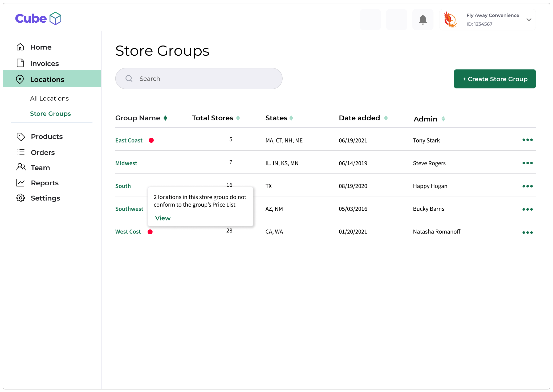Open Midwest row more options
This screenshot has height=392, width=553.
point(527,163)
